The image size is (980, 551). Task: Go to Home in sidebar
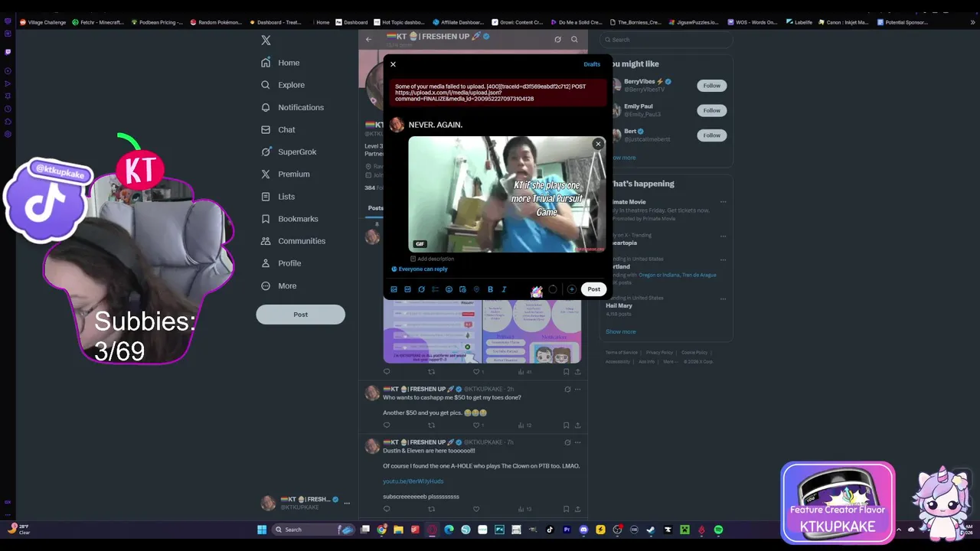pyautogui.click(x=280, y=63)
